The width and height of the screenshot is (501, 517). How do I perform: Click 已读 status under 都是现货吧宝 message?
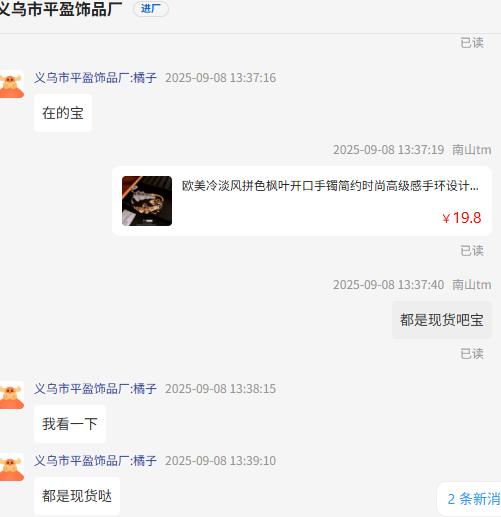[472, 354]
